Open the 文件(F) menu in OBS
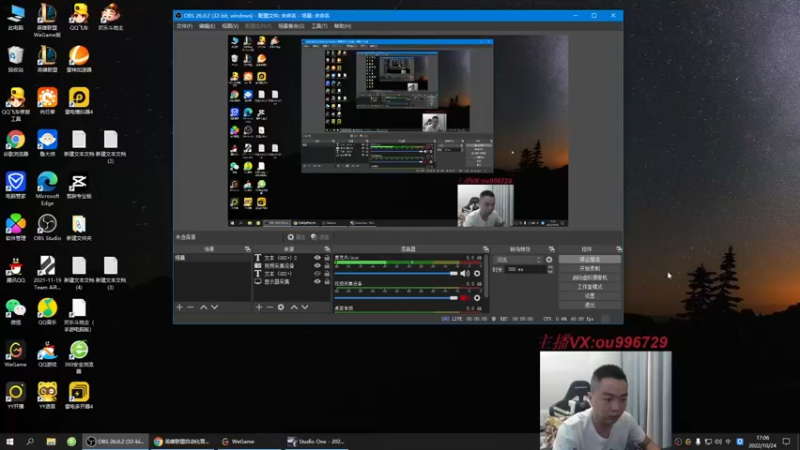The height and width of the screenshot is (450, 800). (184, 26)
